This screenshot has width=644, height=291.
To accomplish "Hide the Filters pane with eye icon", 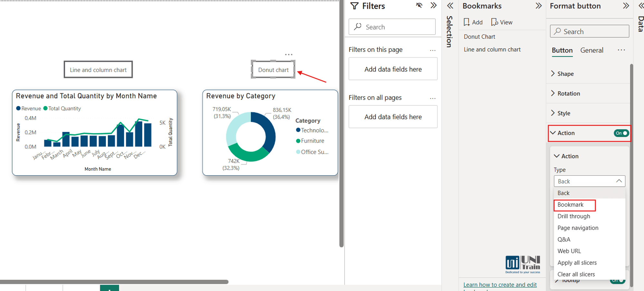I will click(419, 5).
